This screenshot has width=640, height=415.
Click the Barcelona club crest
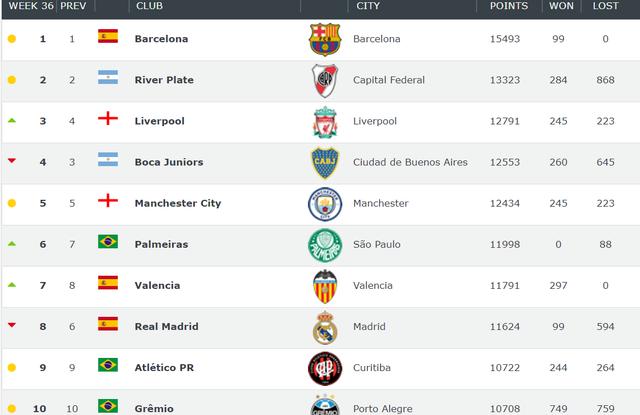tap(325, 39)
